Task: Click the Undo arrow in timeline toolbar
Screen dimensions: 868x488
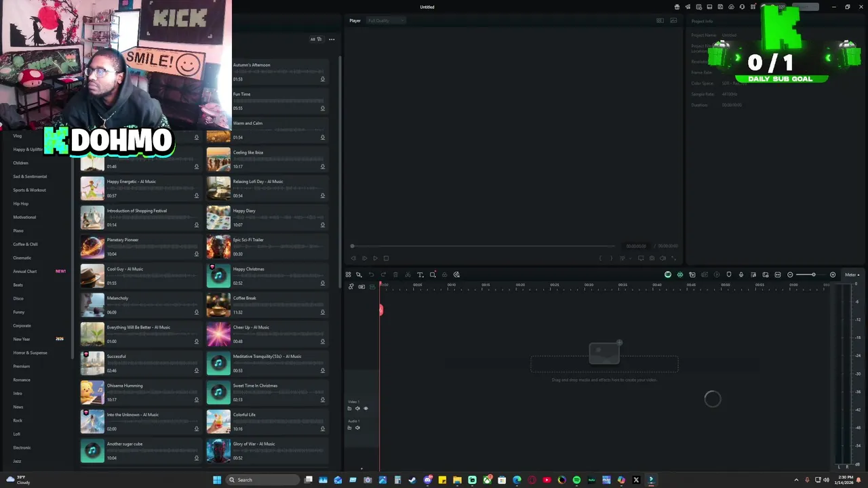Action: pyautogui.click(x=371, y=274)
